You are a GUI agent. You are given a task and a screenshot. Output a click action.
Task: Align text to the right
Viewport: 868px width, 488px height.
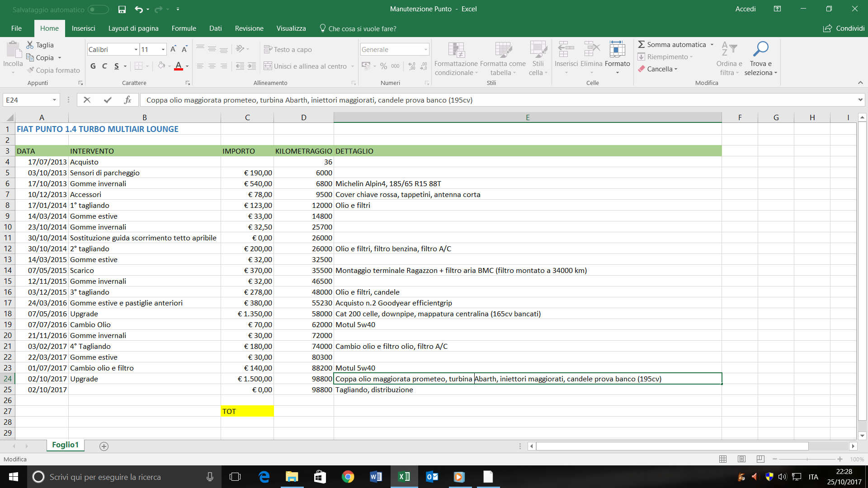(224, 66)
